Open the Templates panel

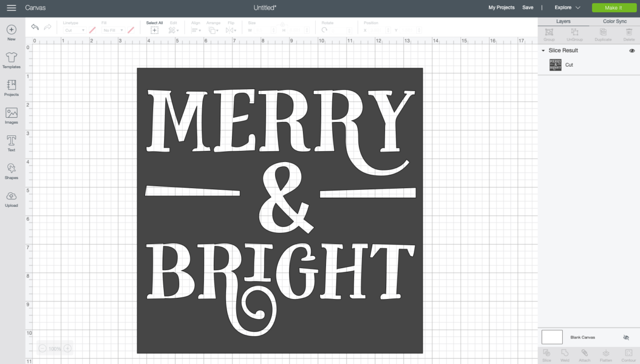point(11,60)
